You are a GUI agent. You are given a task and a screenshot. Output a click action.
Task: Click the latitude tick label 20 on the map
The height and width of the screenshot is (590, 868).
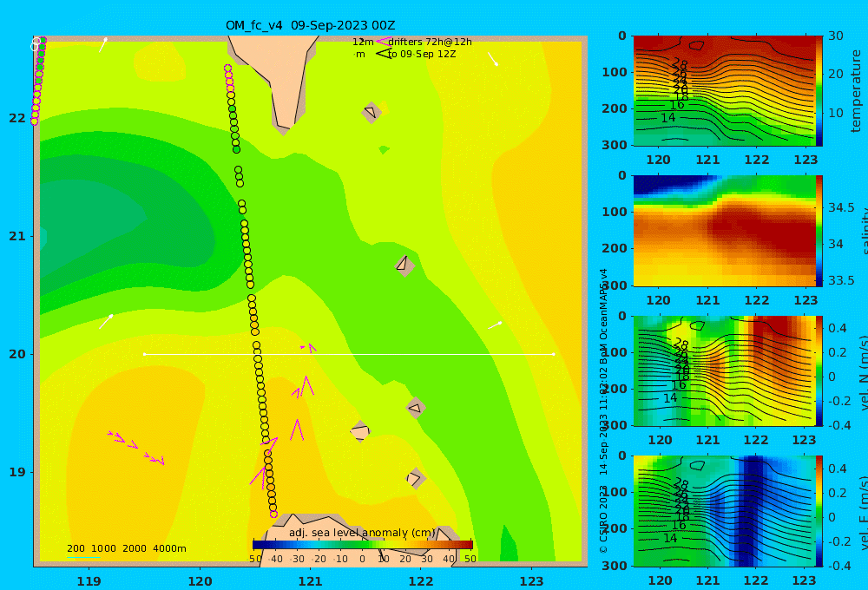(17, 354)
